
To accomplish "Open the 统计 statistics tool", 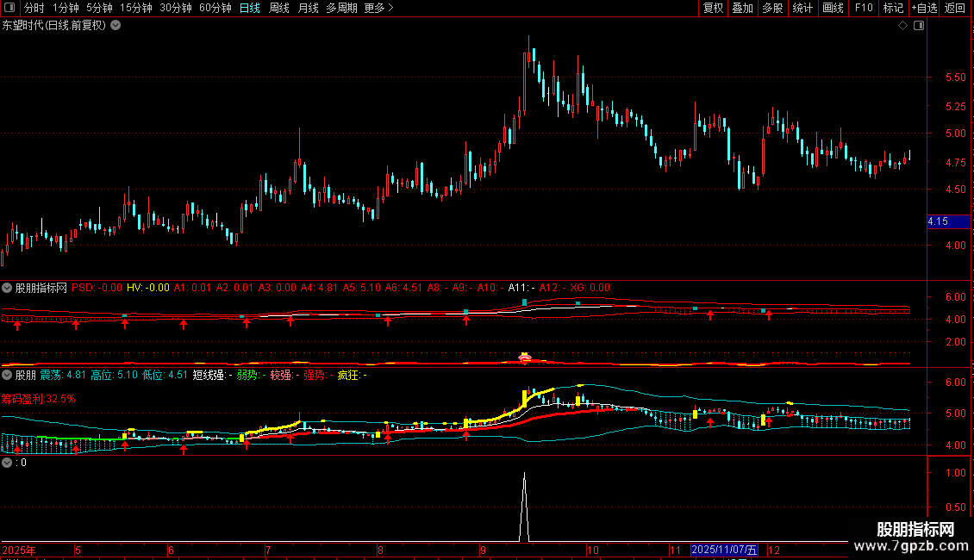I will click(x=802, y=8).
